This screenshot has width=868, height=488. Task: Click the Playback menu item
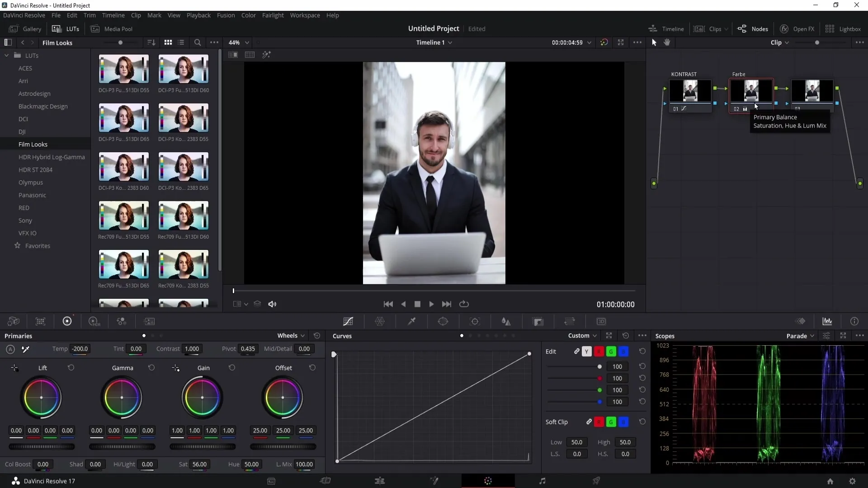198,15
